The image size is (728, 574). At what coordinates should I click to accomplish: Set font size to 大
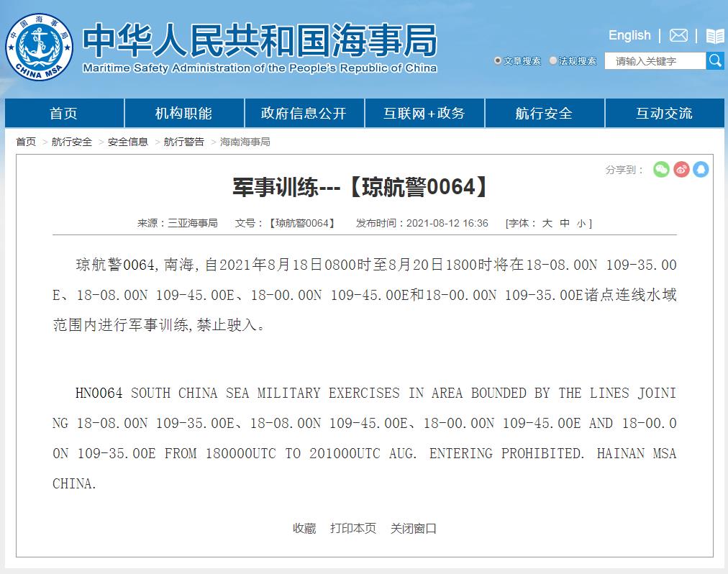coord(547,223)
